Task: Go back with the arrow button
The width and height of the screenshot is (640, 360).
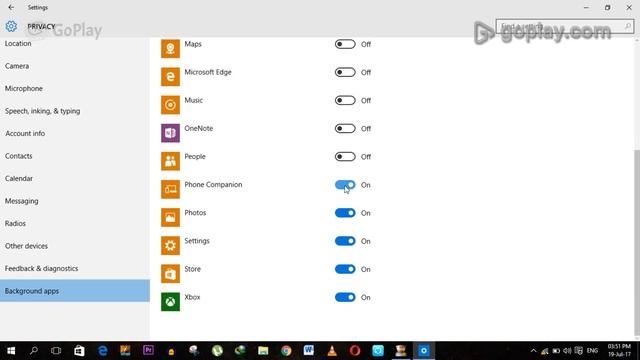Action: coord(11,7)
